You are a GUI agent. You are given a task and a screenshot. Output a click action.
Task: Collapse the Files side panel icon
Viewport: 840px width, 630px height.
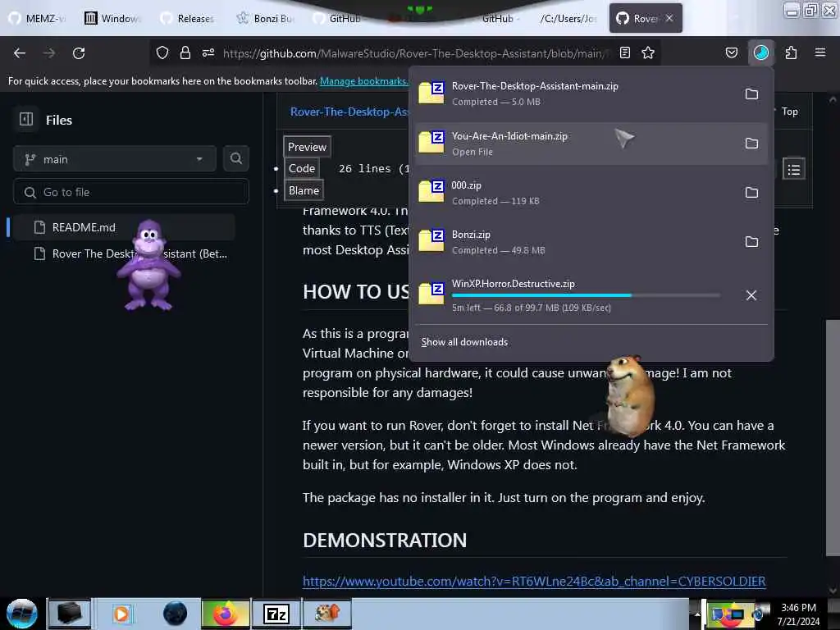click(26, 119)
